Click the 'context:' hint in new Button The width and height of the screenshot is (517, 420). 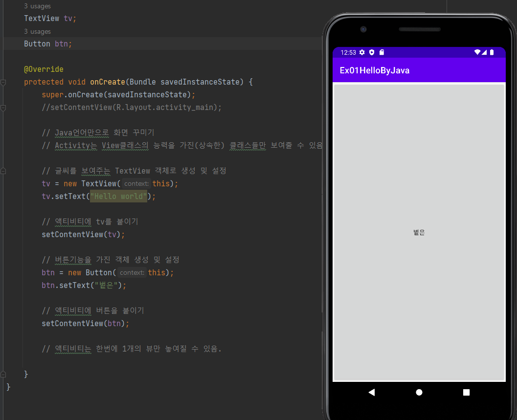[x=132, y=273]
